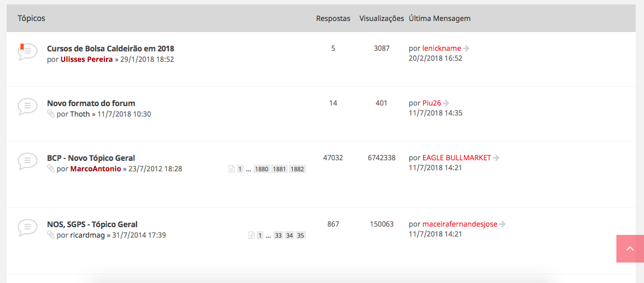Open page 33 of NOS topic
The image size is (644, 283).
pos(278,235)
